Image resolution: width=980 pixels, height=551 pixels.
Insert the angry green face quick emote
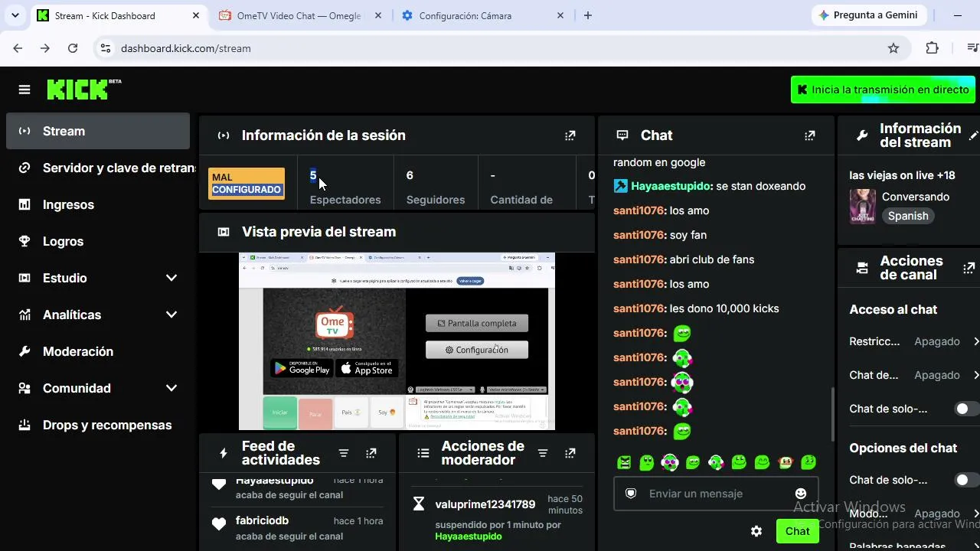tap(625, 462)
